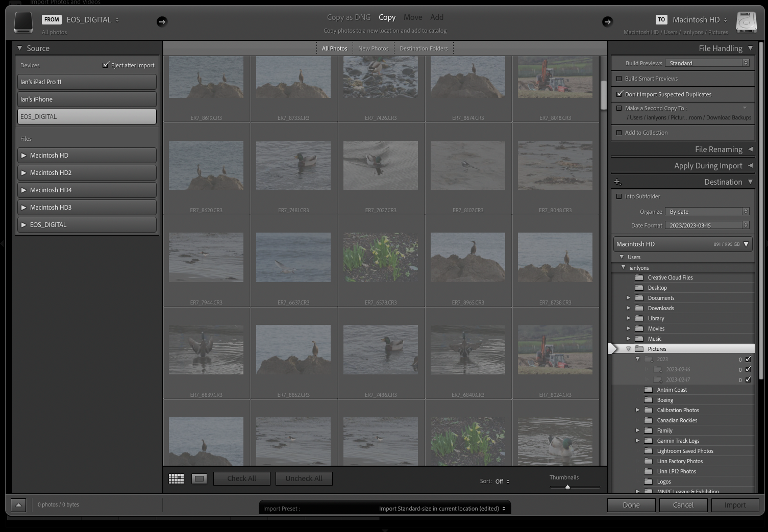Image resolution: width=768 pixels, height=532 pixels.
Task: Select the Copy as DNG import mode
Action: pos(349,17)
